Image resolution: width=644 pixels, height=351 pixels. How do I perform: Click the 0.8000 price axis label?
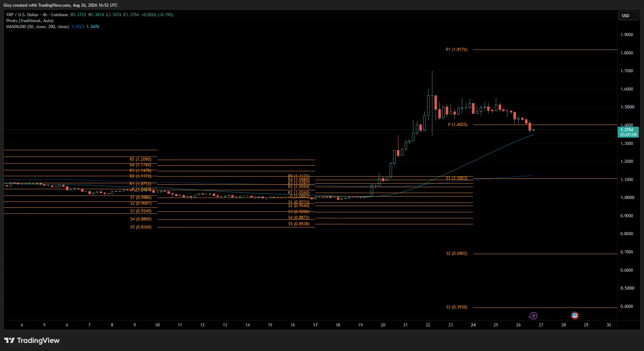pos(627,234)
